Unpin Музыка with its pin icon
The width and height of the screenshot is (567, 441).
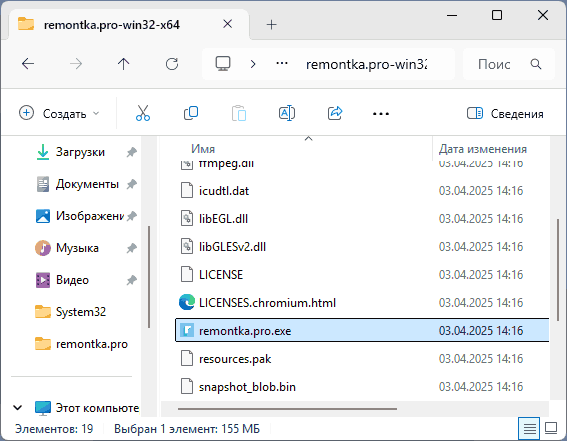tap(132, 248)
